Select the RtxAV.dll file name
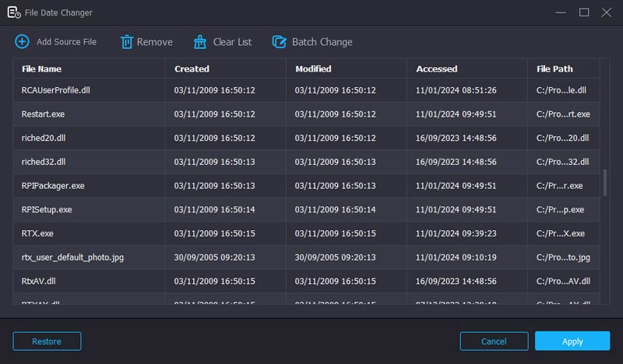 38,281
